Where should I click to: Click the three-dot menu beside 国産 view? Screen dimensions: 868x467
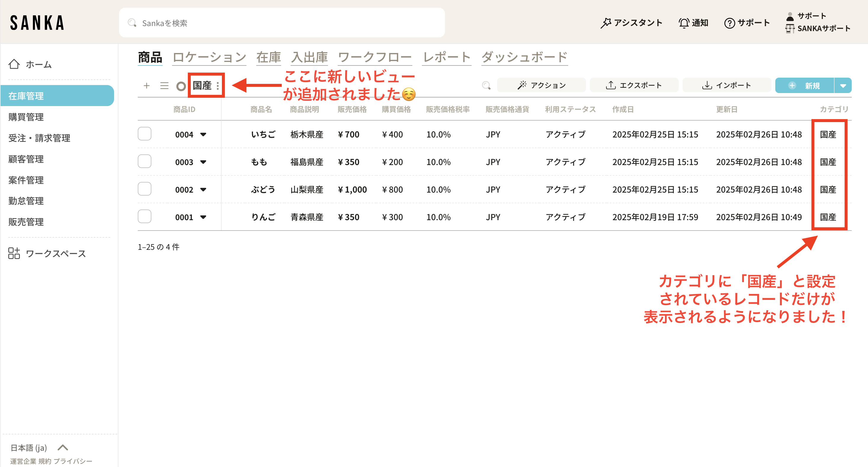pyautogui.click(x=218, y=86)
